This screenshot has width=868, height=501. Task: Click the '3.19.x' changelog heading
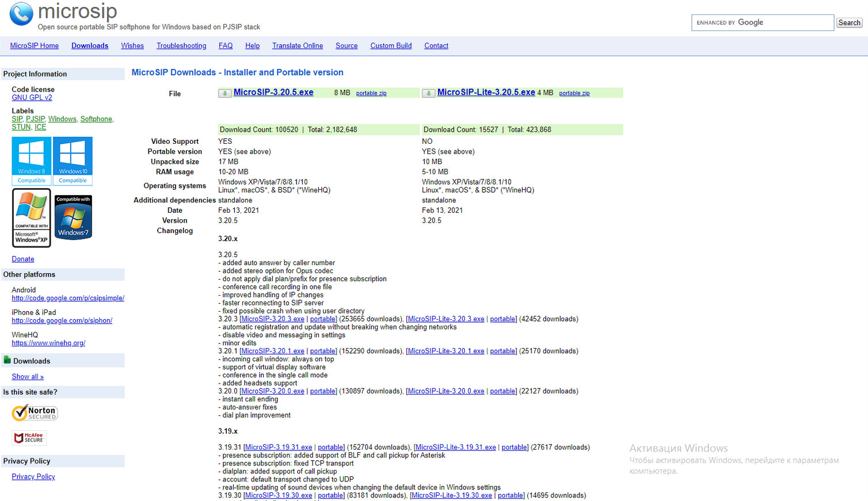[228, 431]
